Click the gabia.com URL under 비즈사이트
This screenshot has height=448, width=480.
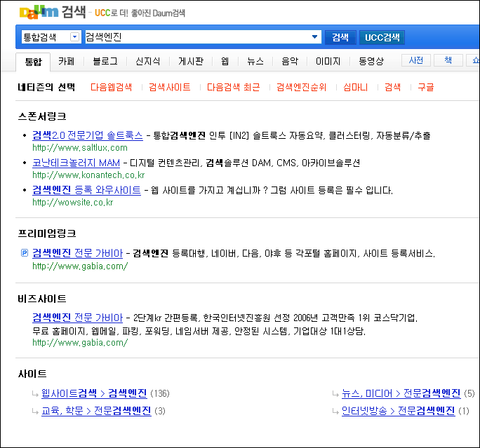(80, 343)
